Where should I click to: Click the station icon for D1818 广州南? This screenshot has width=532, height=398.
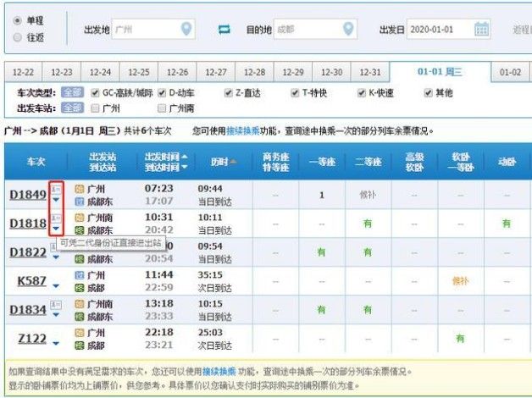coord(80,218)
